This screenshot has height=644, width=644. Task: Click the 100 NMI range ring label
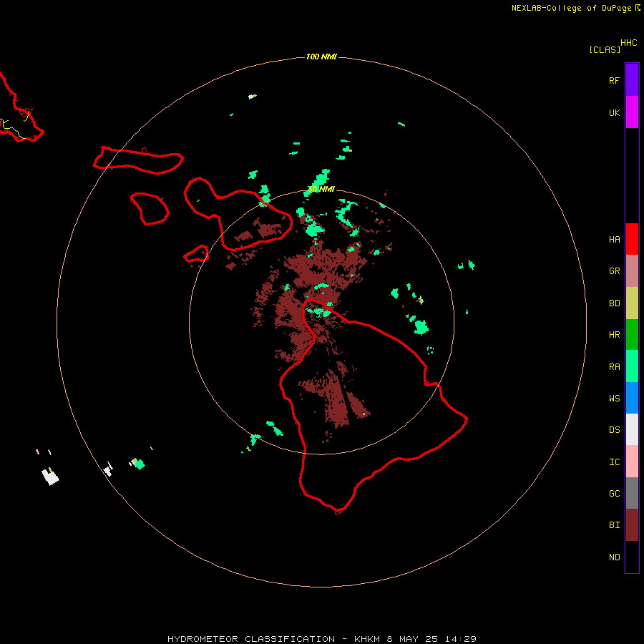click(x=321, y=57)
